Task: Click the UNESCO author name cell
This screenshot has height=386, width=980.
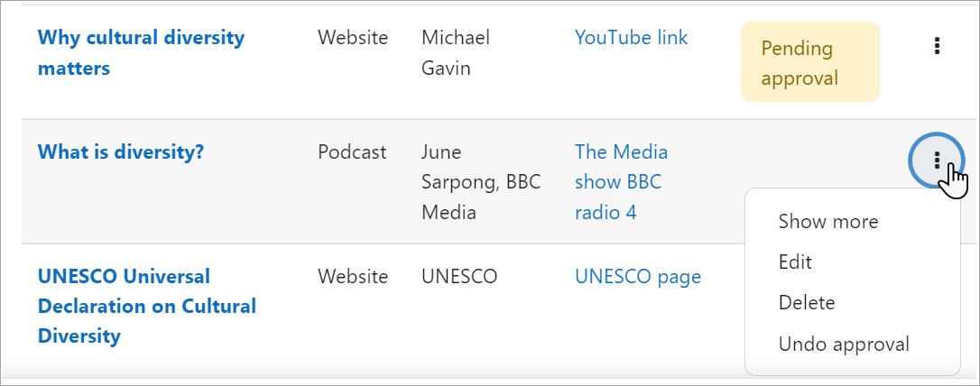Action: [459, 277]
